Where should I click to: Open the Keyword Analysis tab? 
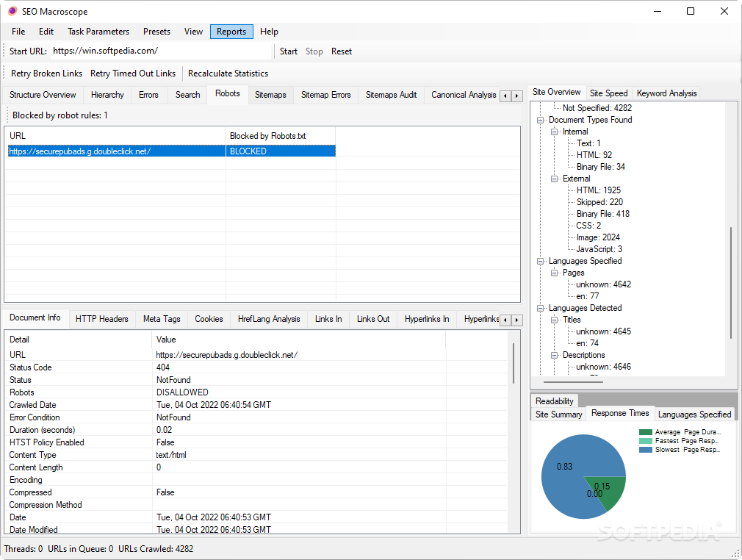click(x=666, y=93)
